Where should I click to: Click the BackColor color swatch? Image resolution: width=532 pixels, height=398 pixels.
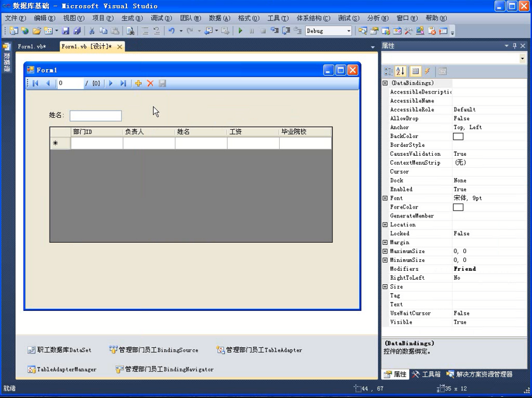click(x=458, y=136)
